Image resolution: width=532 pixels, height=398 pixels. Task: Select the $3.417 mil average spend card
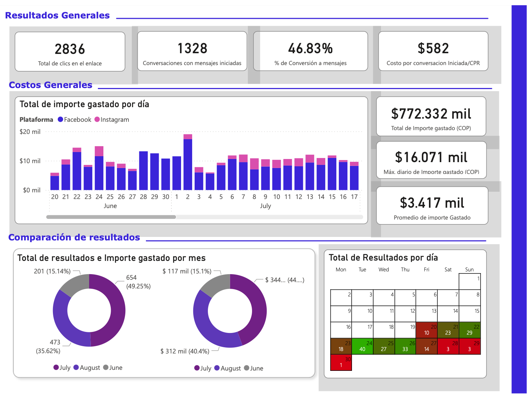click(432, 206)
